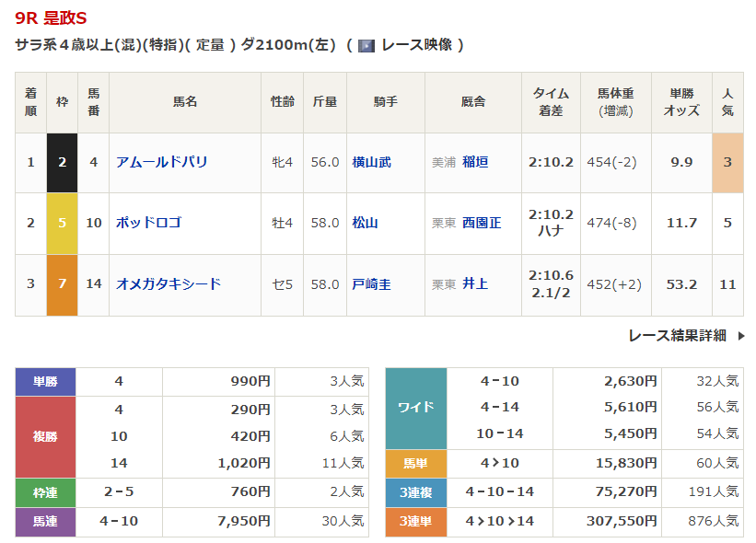Open horse オメガタキシード profile
Screen dimensions: 756x543
(x=169, y=284)
